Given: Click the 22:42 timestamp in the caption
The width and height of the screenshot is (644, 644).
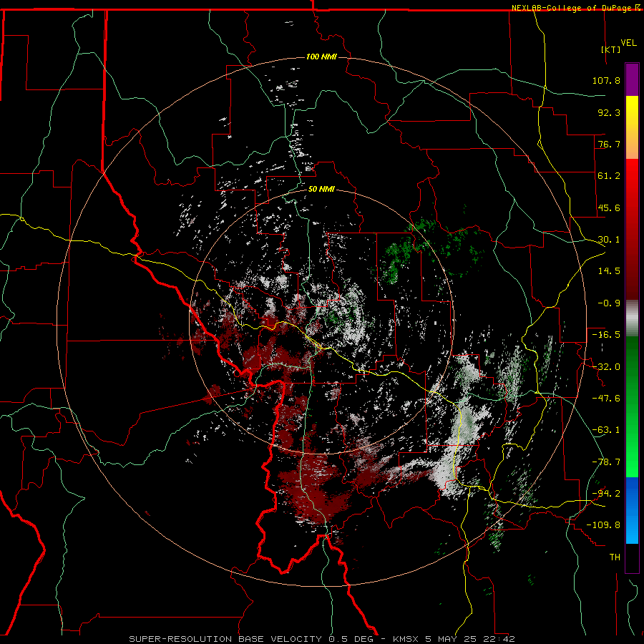Looking at the screenshot, I should 499,639.
